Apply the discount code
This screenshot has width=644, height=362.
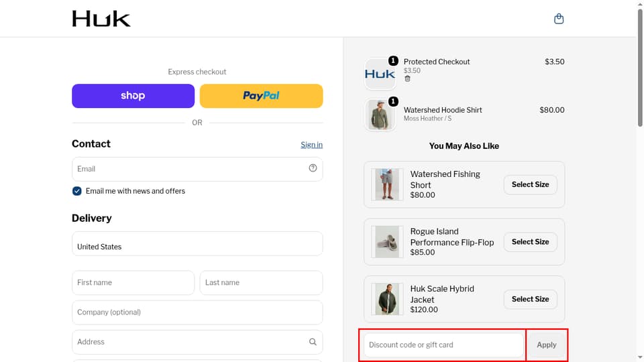pos(546,345)
